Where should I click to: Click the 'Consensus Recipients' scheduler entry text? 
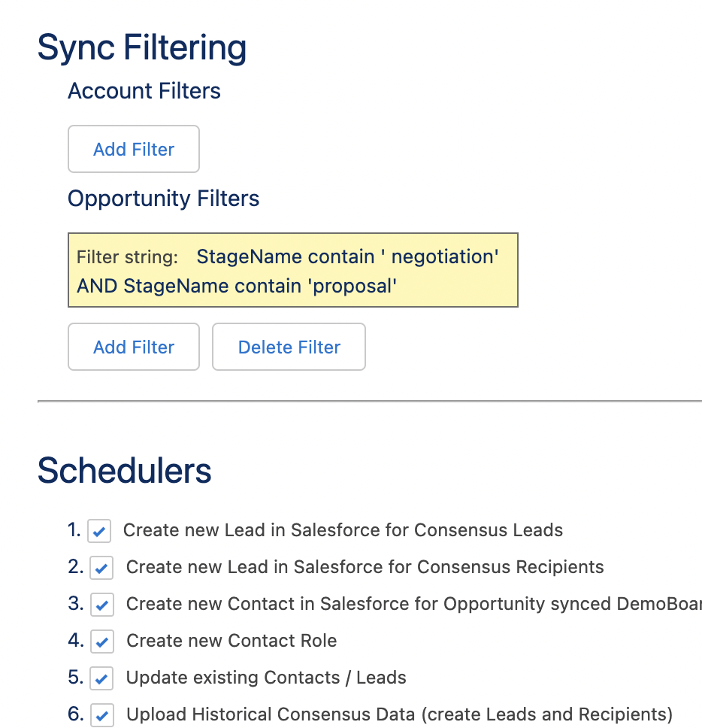click(x=365, y=567)
